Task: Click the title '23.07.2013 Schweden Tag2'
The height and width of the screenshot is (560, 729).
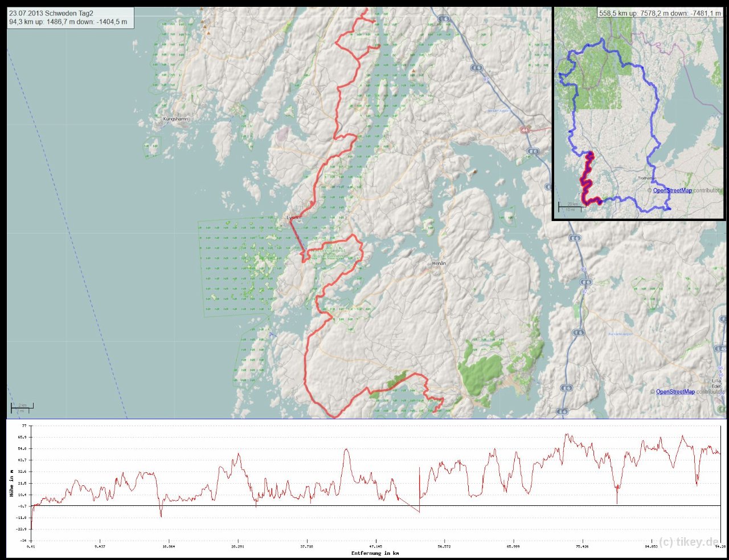Action: (51, 13)
